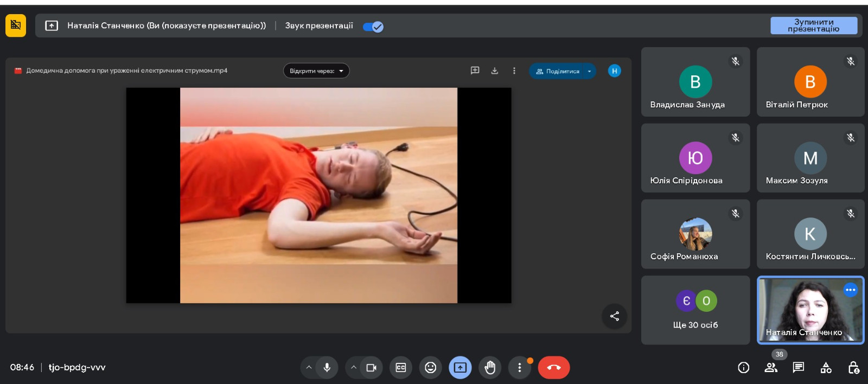Open the emoji reactions picker
Viewport: 868px width, 384px height.
(x=430, y=368)
